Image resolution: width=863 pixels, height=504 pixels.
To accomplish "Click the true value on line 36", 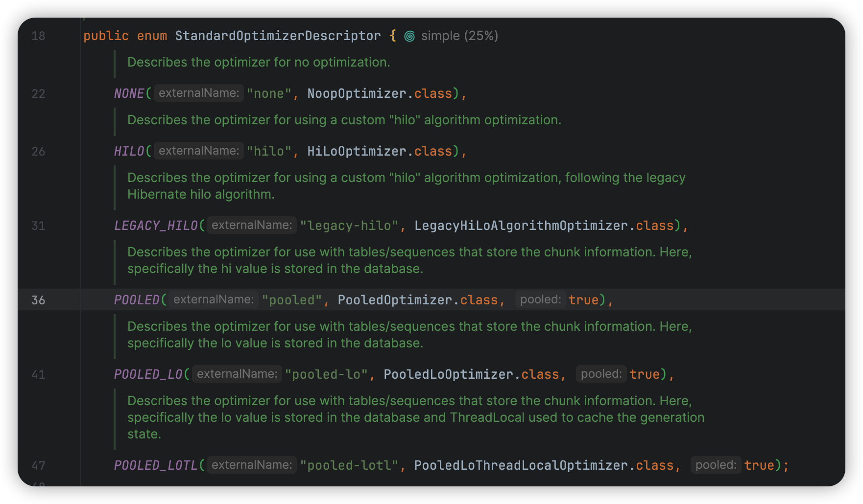I will (584, 300).
